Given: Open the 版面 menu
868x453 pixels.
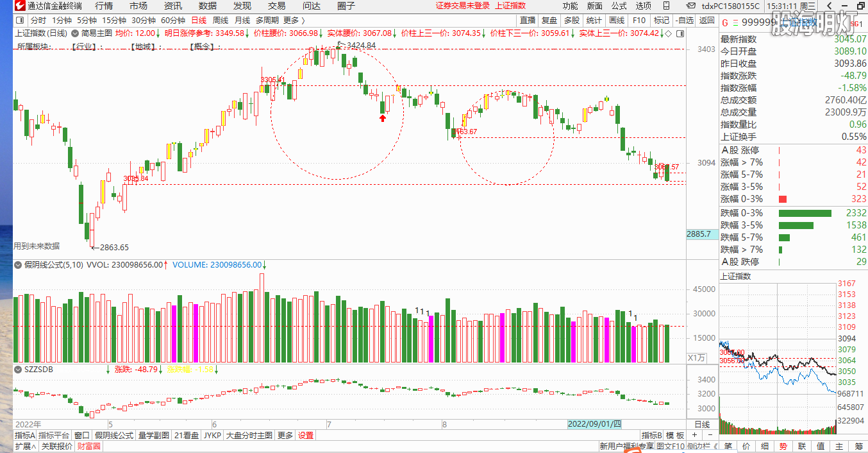Looking at the screenshot, I should [x=595, y=6].
